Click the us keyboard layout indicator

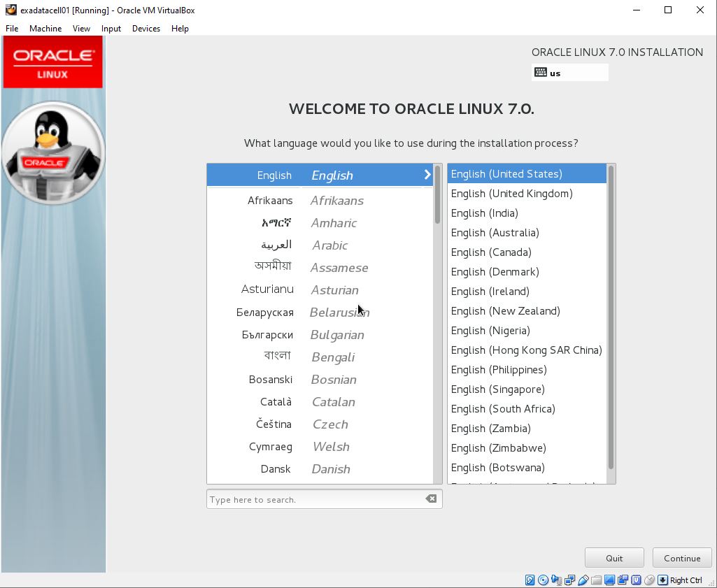click(570, 73)
